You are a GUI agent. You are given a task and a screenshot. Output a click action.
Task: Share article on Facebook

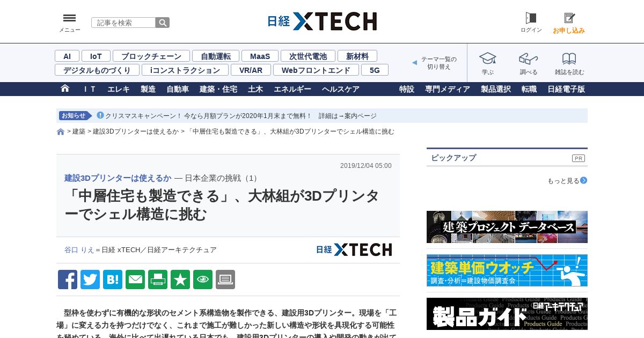coord(68,280)
